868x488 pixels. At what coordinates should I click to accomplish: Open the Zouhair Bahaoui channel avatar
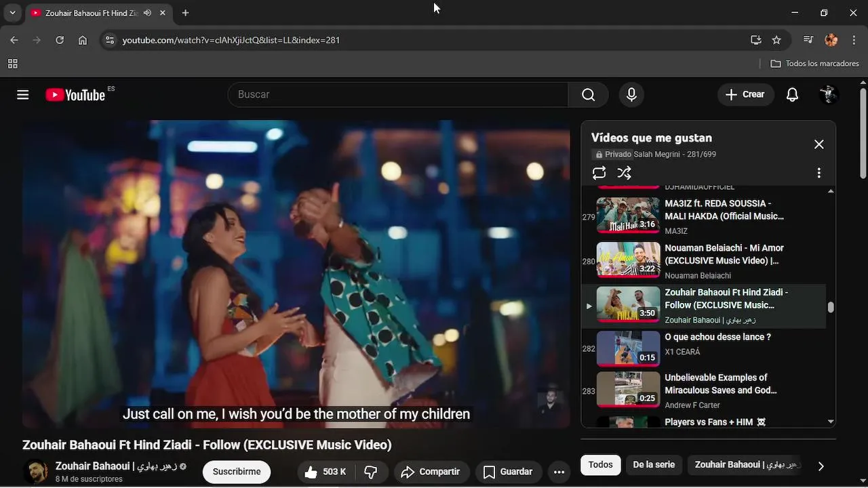(36, 472)
